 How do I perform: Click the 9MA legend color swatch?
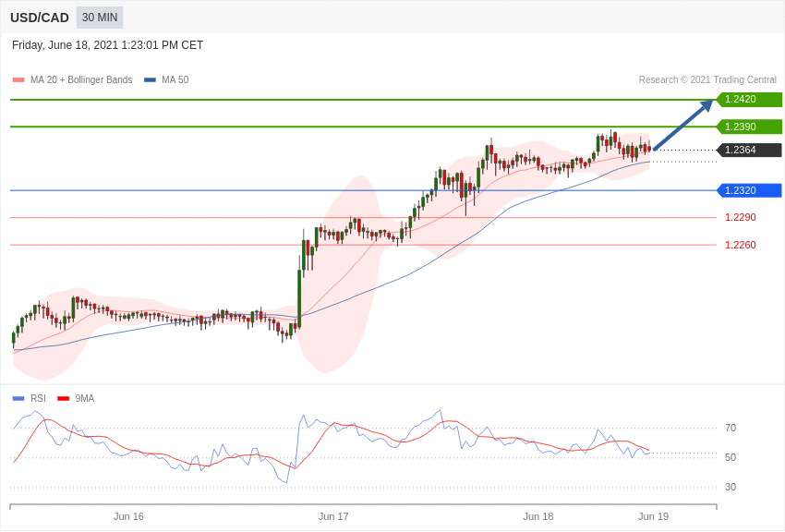click(x=64, y=398)
